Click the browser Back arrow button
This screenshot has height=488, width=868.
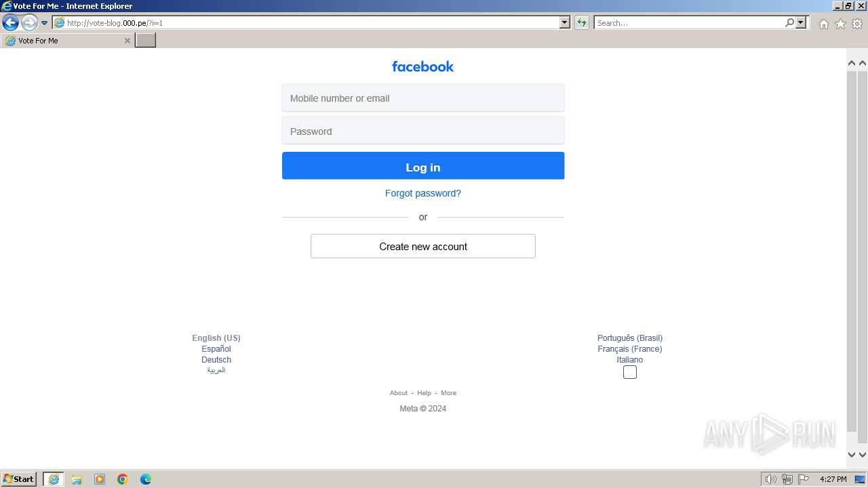coord(10,23)
